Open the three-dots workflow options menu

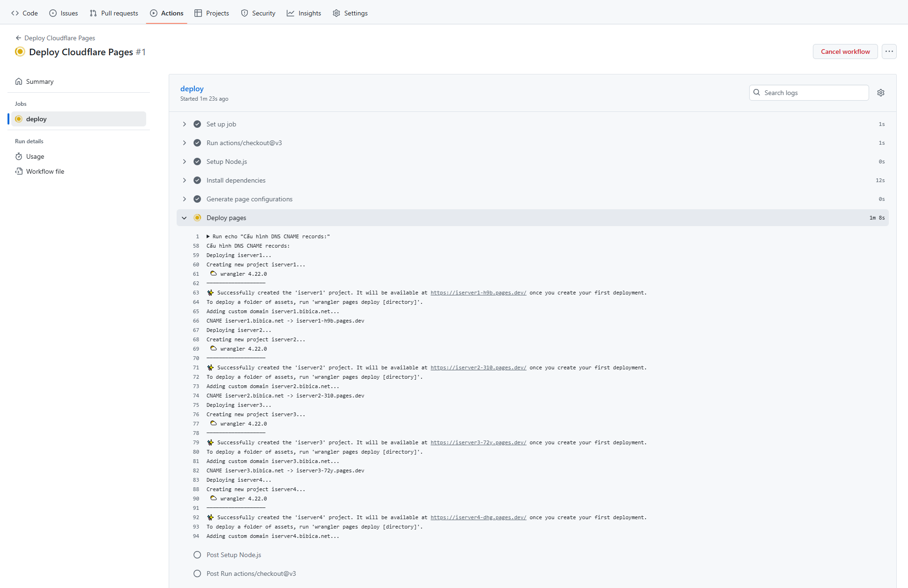click(889, 51)
